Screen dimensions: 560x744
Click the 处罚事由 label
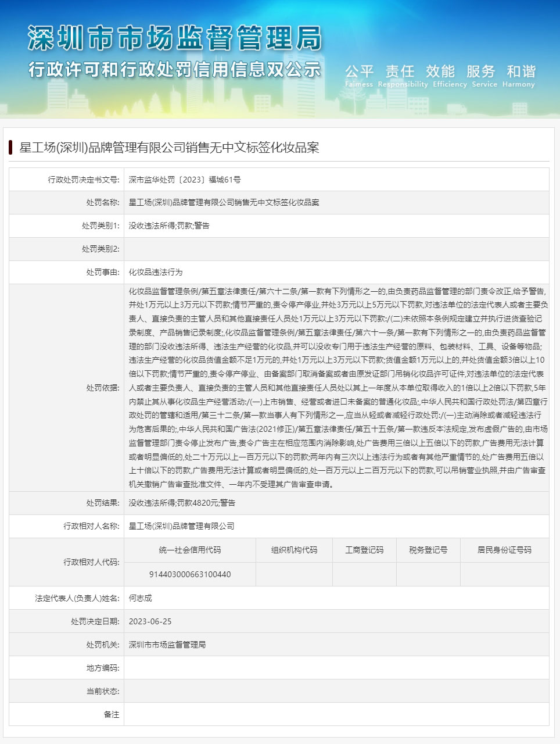(x=102, y=272)
